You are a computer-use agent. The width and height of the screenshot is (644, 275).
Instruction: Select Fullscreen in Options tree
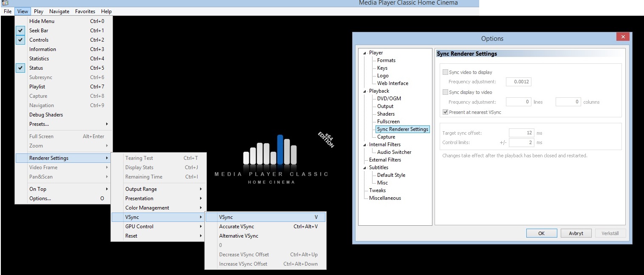coord(388,122)
